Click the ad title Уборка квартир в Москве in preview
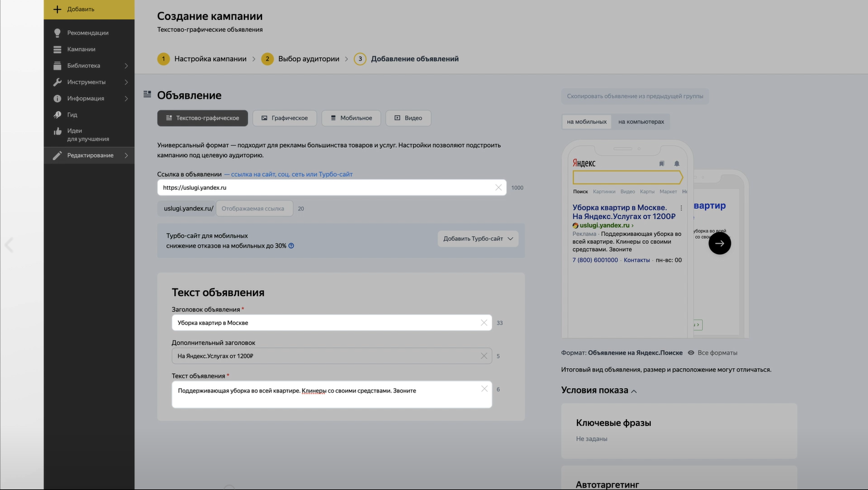The height and width of the screenshot is (490, 868). pyautogui.click(x=620, y=207)
